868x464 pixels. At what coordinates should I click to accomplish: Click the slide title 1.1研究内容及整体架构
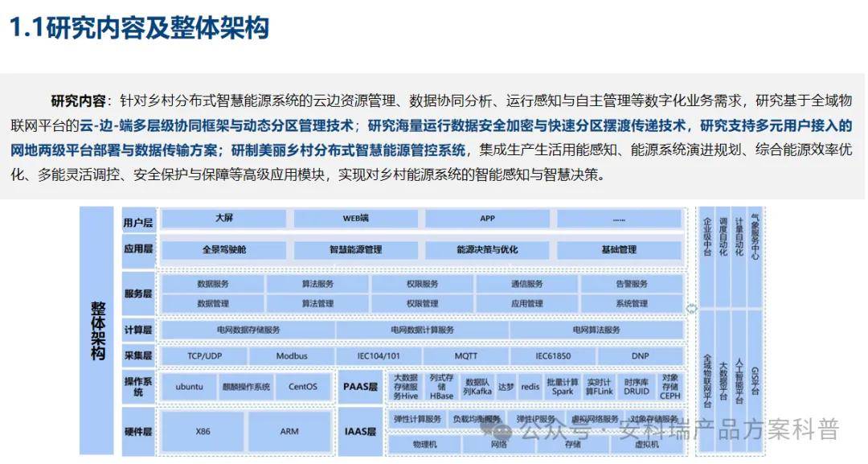139,28
